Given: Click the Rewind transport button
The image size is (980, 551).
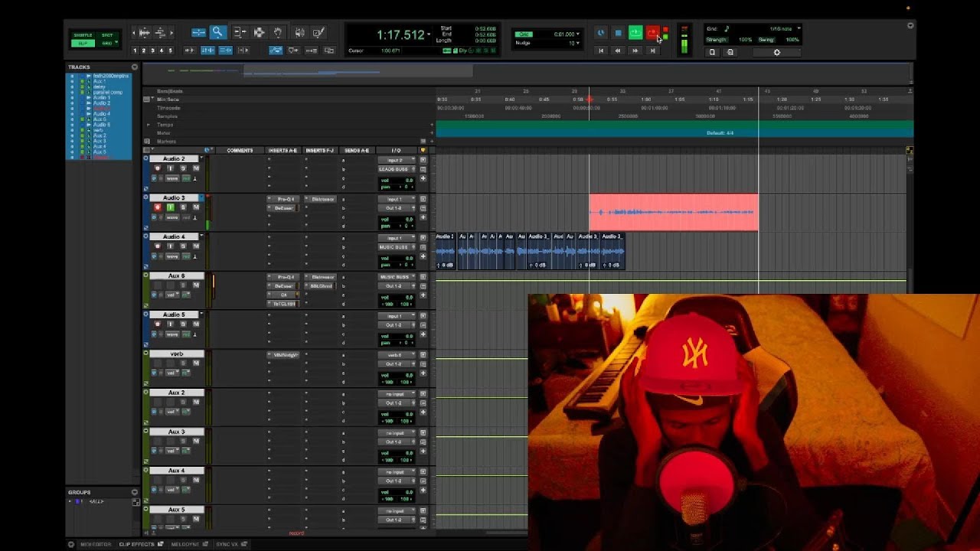Looking at the screenshot, I should tap(618, 51).
